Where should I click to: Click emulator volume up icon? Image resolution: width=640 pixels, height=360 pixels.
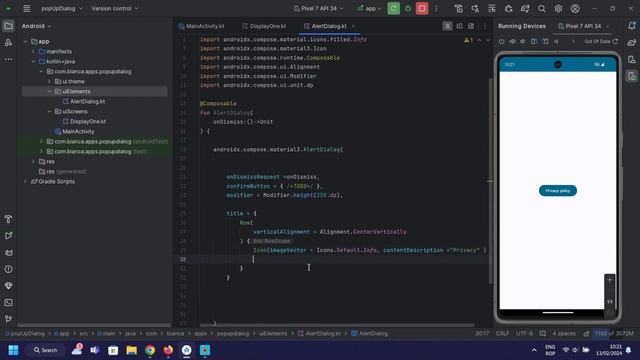click(512, 41)
